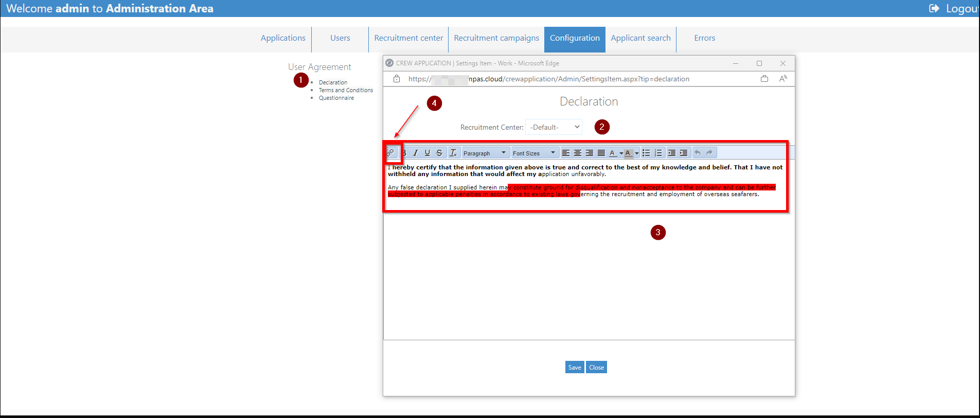
Task: Increase indent of the paragraph
Action: pyautogui.click(x=684, y=153)
